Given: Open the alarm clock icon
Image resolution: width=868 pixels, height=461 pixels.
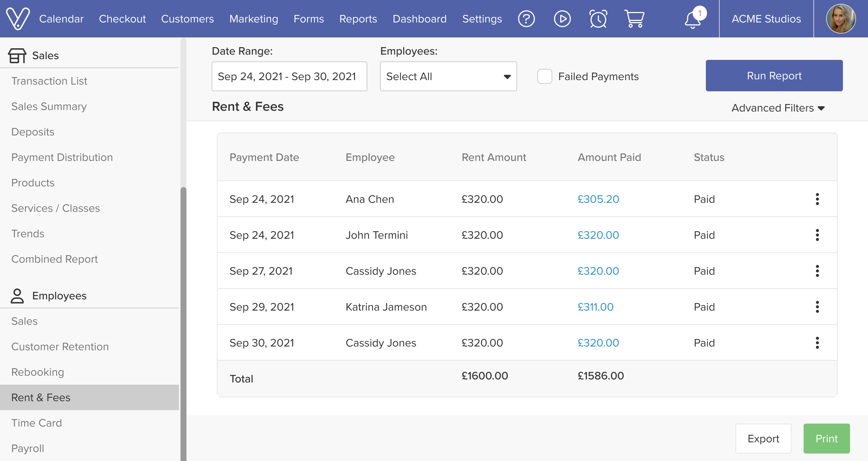Looking at the screenshot, I should click(x=598, y=19).
